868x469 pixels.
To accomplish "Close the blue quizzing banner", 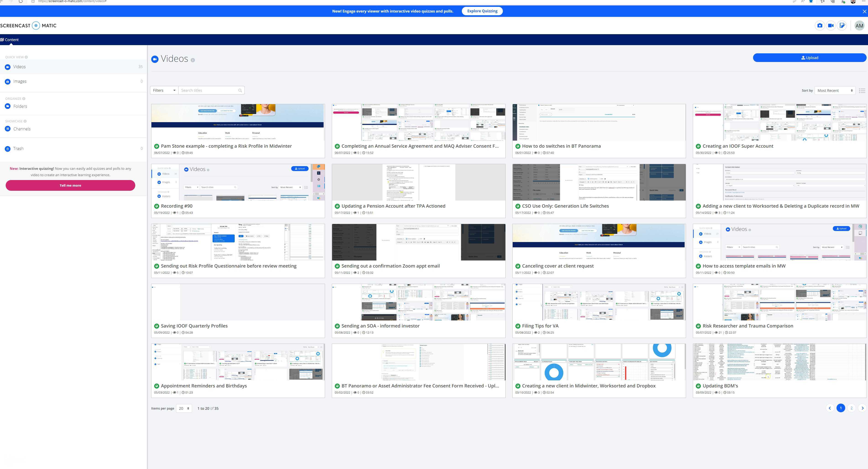I will [x=864, y=11].
